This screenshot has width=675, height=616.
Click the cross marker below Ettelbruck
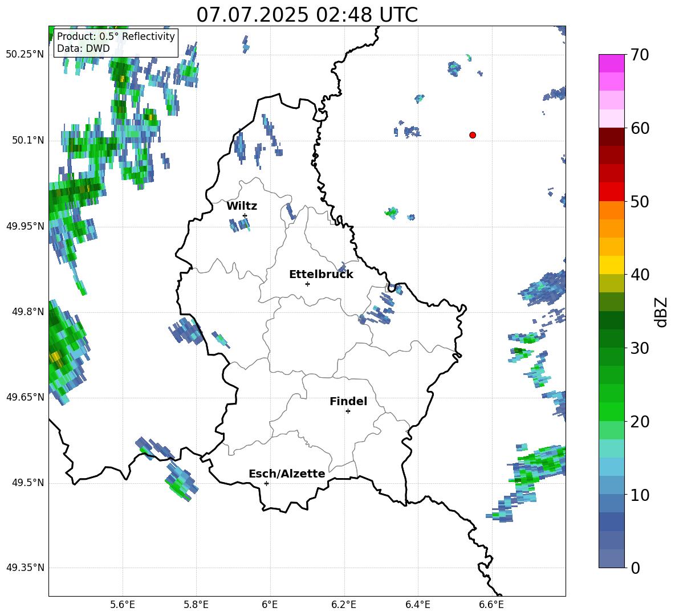[x=307, y=284]
